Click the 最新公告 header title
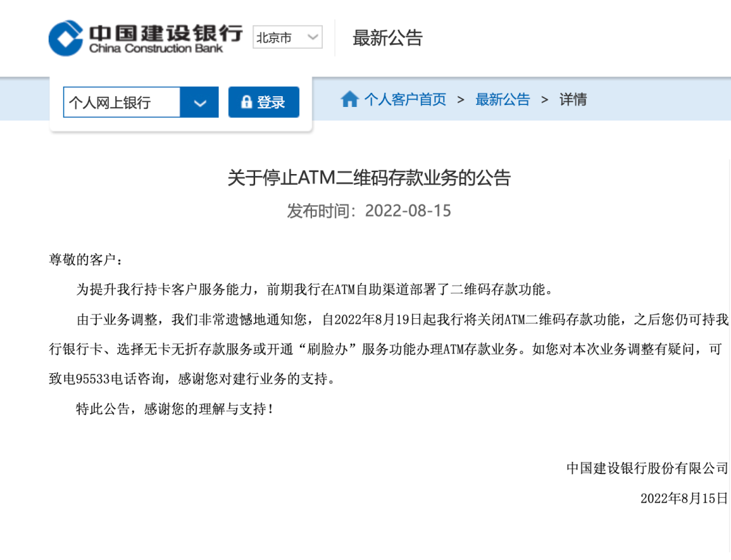This screenshot has width=731, height=560. click(387, 38)
